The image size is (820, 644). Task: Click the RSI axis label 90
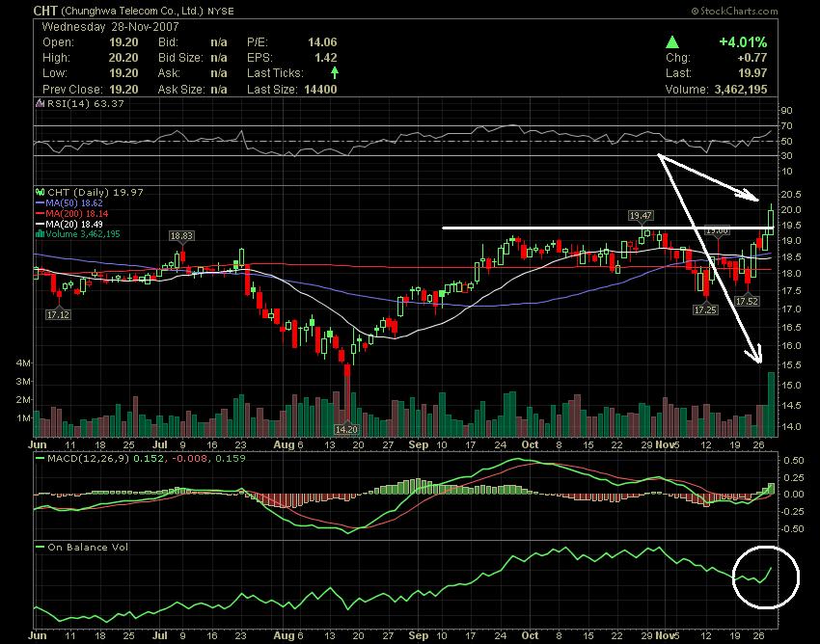(787, 110)
